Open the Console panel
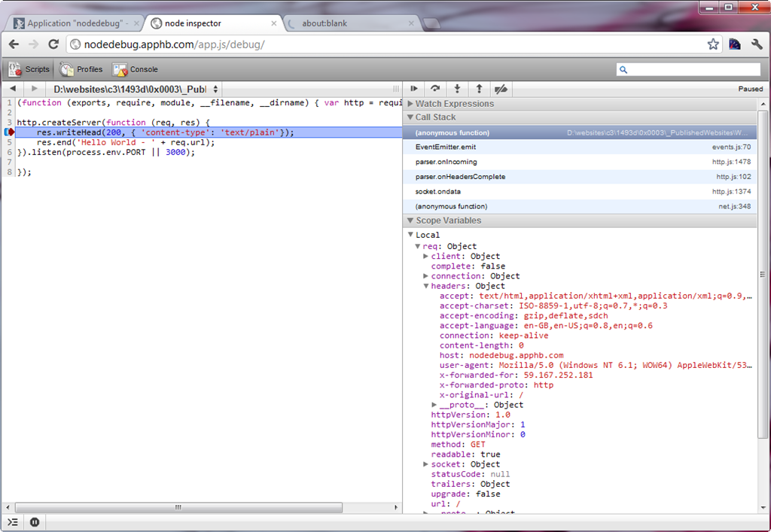Image resolution: width=771 pixels, height=532 pixels. (135, 69)
